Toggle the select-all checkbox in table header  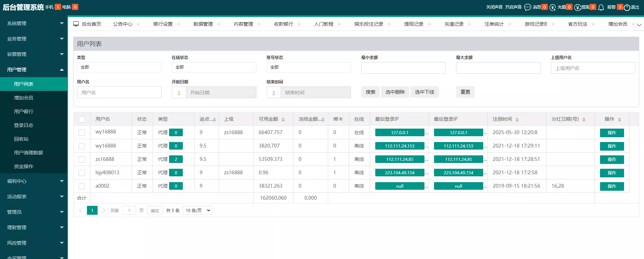pyautogui.click(x=82, y=119)
